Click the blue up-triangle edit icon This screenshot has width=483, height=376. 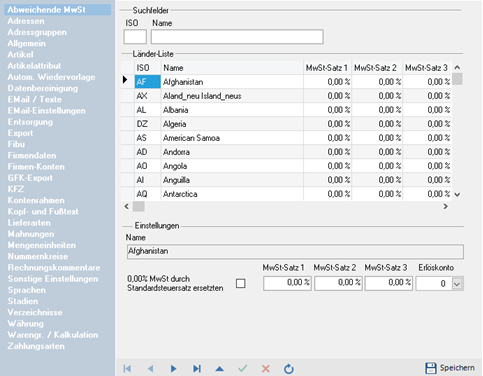(x=220, y=368)
